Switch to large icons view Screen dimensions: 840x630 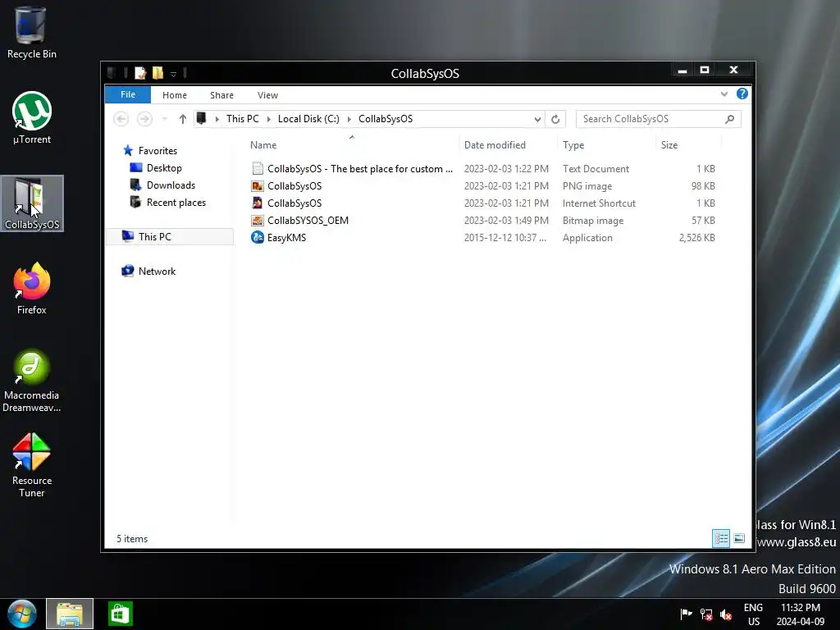click(x=739, y=538)
